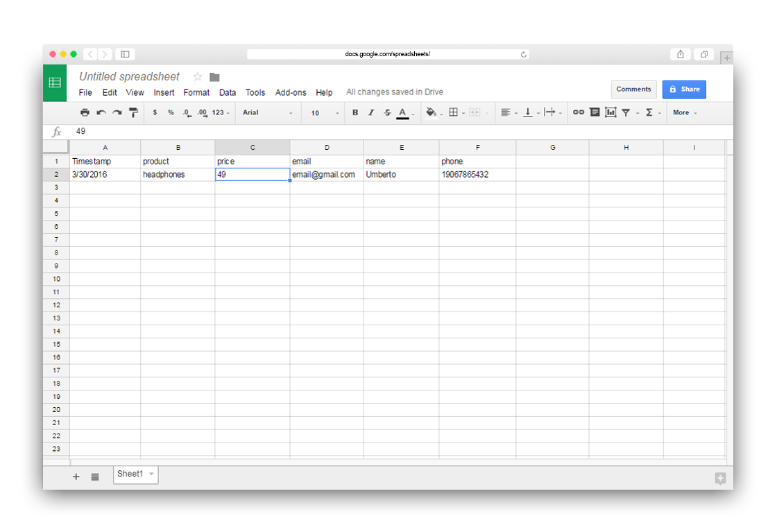The height and width of the screenshot is (532, 777).
Task: Open the Insert menu
Action: click(164, 93)
